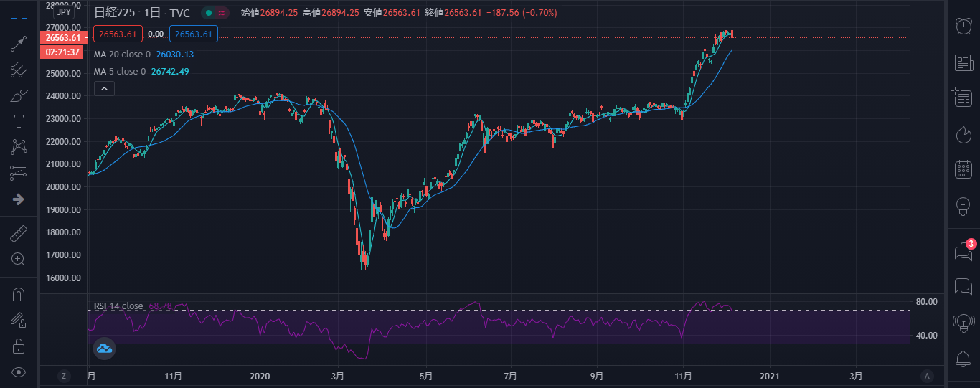
Task: Open the ideas lightbulb panel
Action: [x=964, y=206]
